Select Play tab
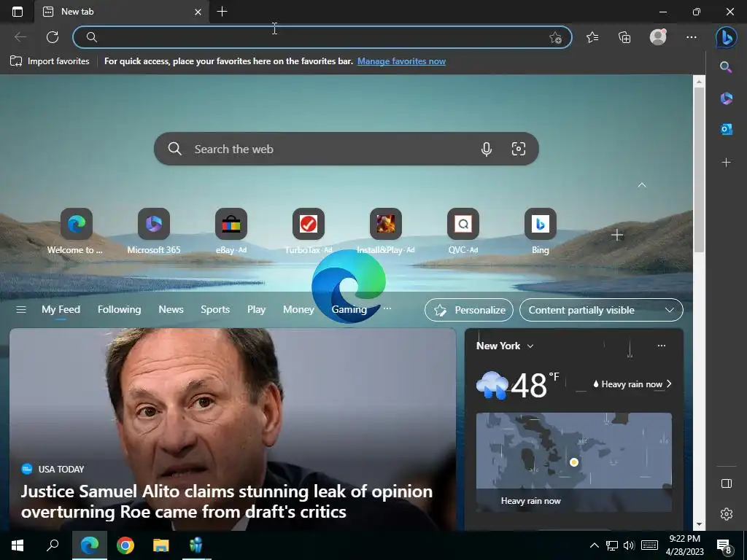Image resolution: width=747 pixels, height=560 pixels. pyautogui.click(x=256, y=309)
